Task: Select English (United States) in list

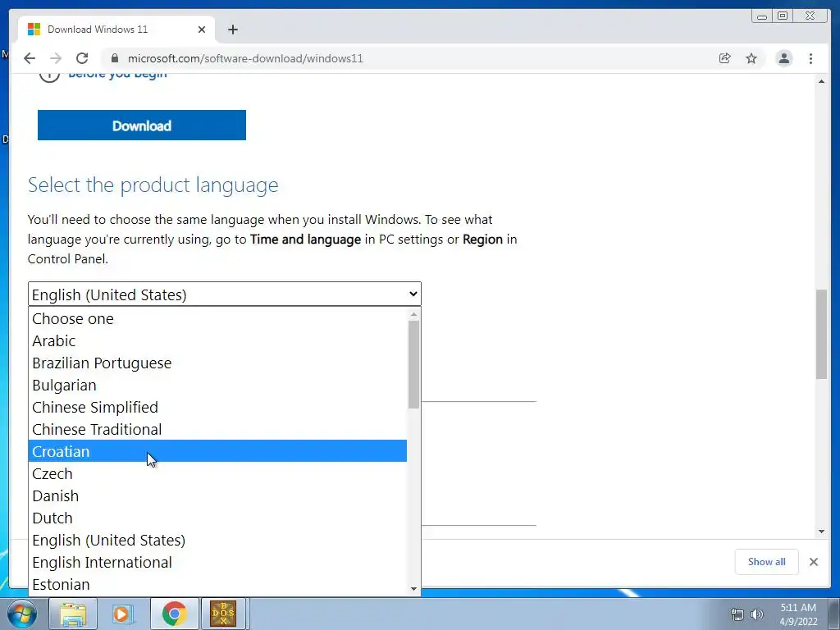Action: pos(217,540)
